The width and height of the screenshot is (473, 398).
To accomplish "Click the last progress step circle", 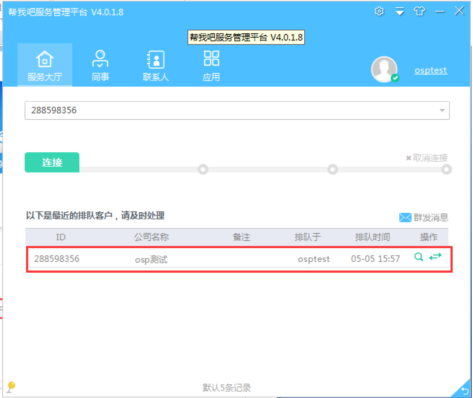I will (x=446, y=169).
